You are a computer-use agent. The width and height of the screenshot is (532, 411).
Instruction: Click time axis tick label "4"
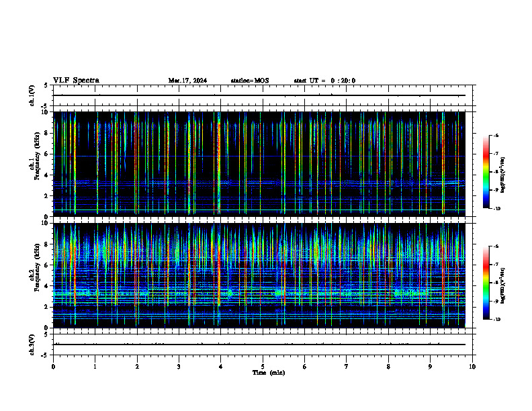[x=221, y=367]
